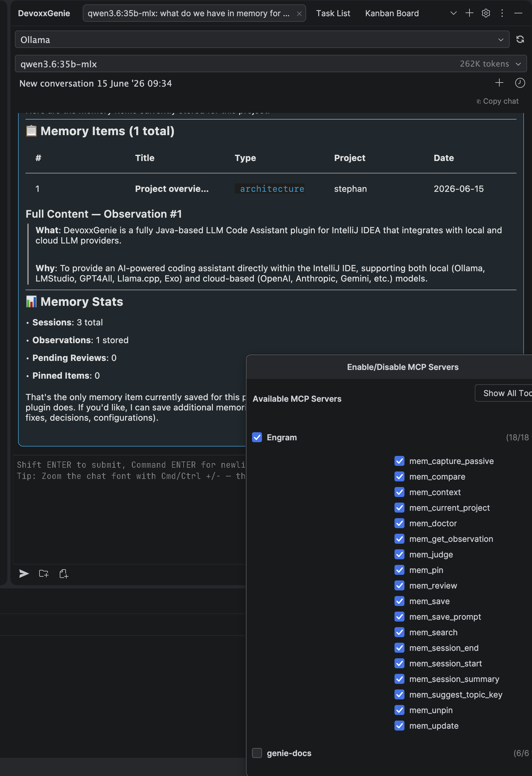Open the vertical three-dot options menu
532x776 pixels.
(502, 13)
